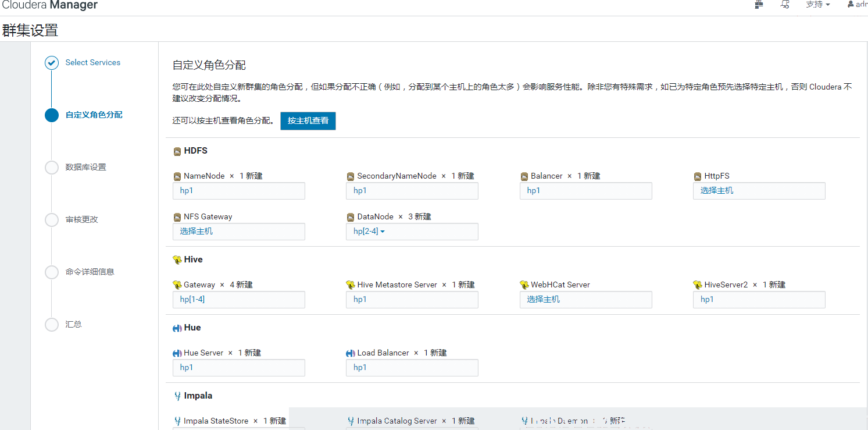Screen dimensions: 868x430
Task: Open the Hive Gateway hp[1-4] host field
Action: 239,300
